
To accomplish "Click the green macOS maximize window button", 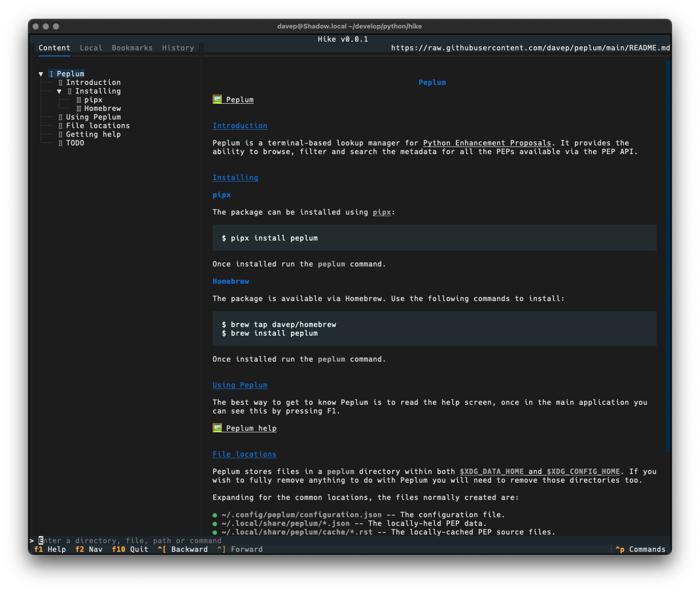I will (56, 26).
